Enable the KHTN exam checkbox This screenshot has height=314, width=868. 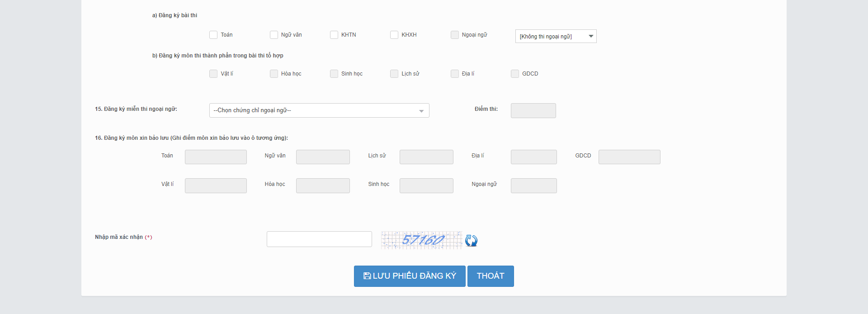coord(334,35)
